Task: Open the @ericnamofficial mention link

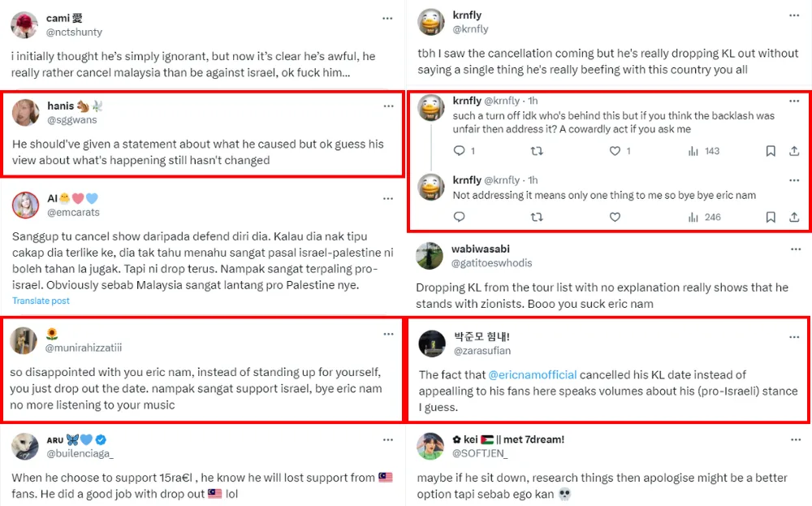Action: (x=532, y=374)
